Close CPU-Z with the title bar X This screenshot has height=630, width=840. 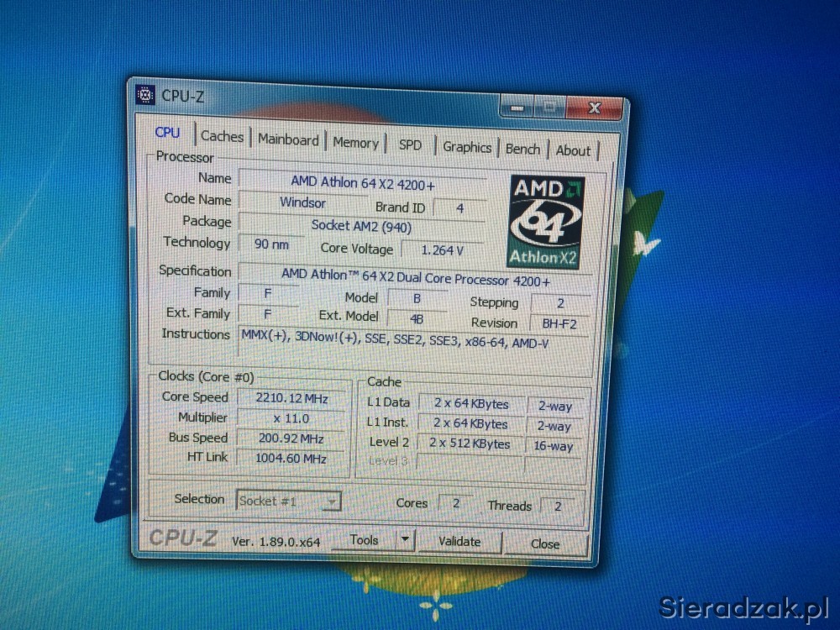pos(594,108)
